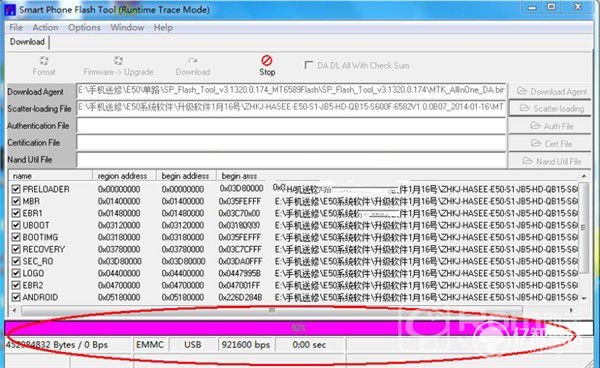Click horizontal scrollbar right arrow
Screen dimensions: 600x368
(571, 310)
